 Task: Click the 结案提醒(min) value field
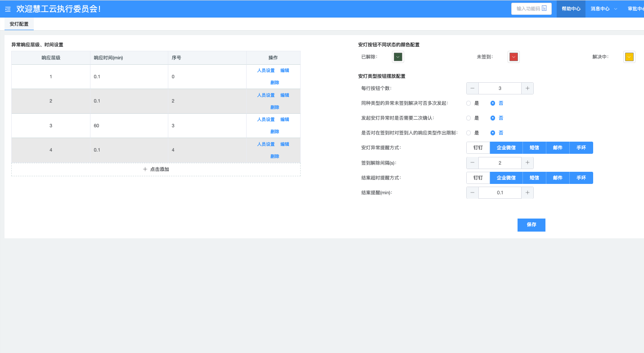coord(500,192)
